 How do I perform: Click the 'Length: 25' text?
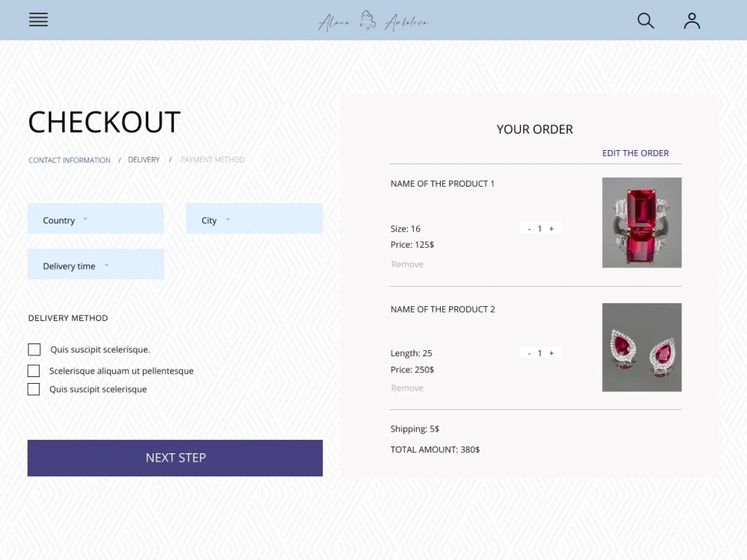click(x=411, y=353)
